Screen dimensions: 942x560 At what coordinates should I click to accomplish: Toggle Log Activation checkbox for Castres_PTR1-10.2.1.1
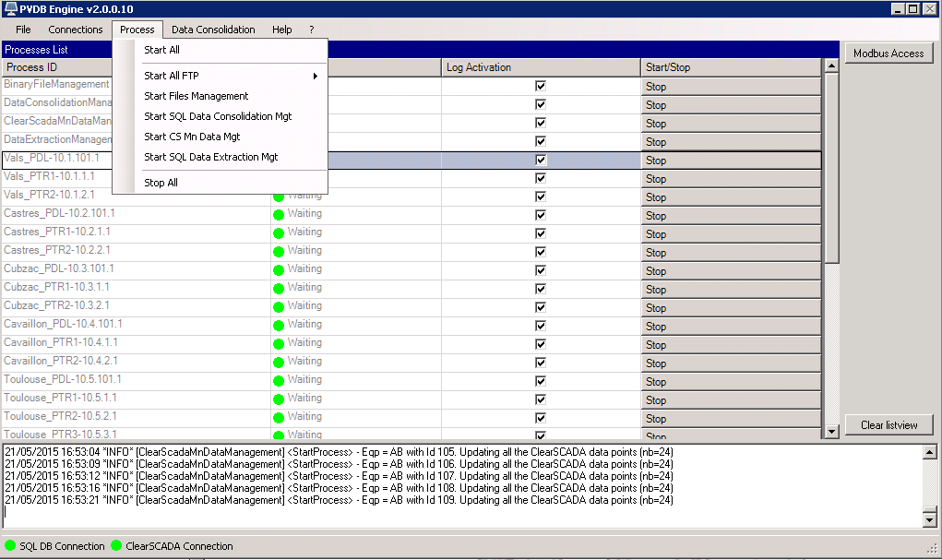tap(541, 233)
